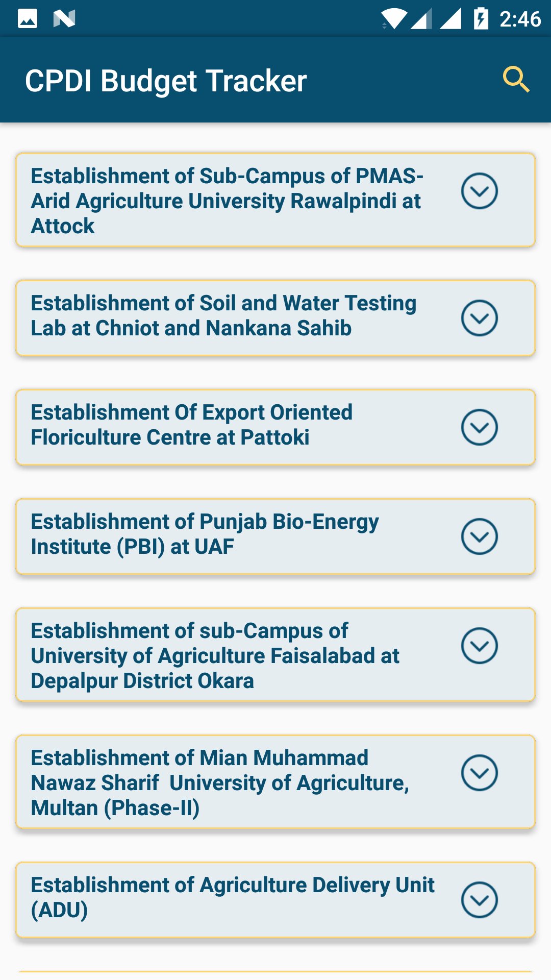Tap the N notification icon in status bar
The width and height of the screenshot is (551, 980).
click(x=64, y=19)
